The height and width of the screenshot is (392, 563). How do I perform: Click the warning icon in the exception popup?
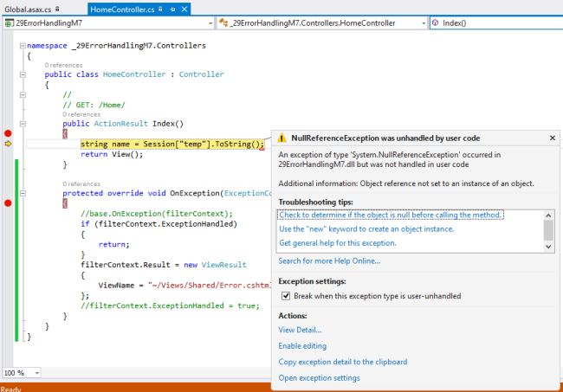click(283, 138)
